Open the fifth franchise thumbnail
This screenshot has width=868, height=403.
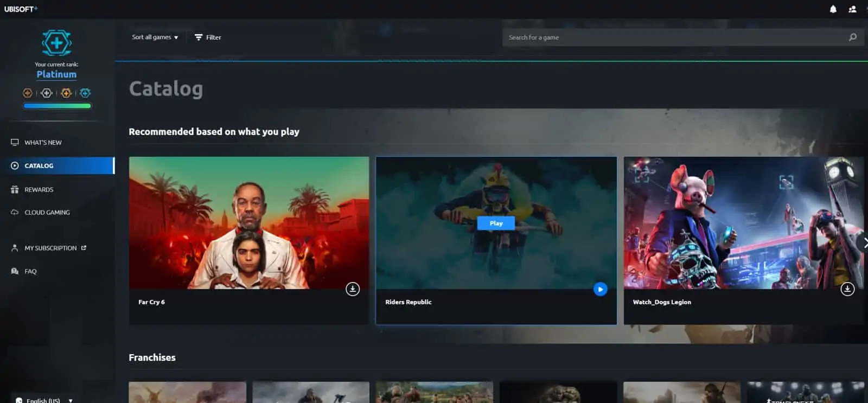coord(682,392)
